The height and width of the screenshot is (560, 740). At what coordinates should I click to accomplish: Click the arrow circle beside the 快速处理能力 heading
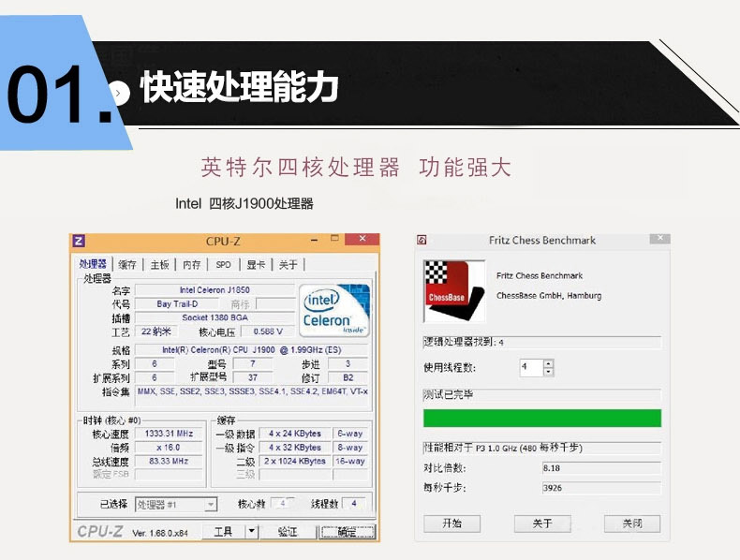tap(119, 93)
